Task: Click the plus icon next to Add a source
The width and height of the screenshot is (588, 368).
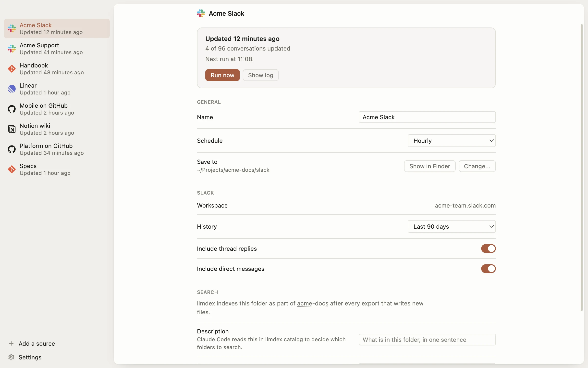Action: [11, 343]
